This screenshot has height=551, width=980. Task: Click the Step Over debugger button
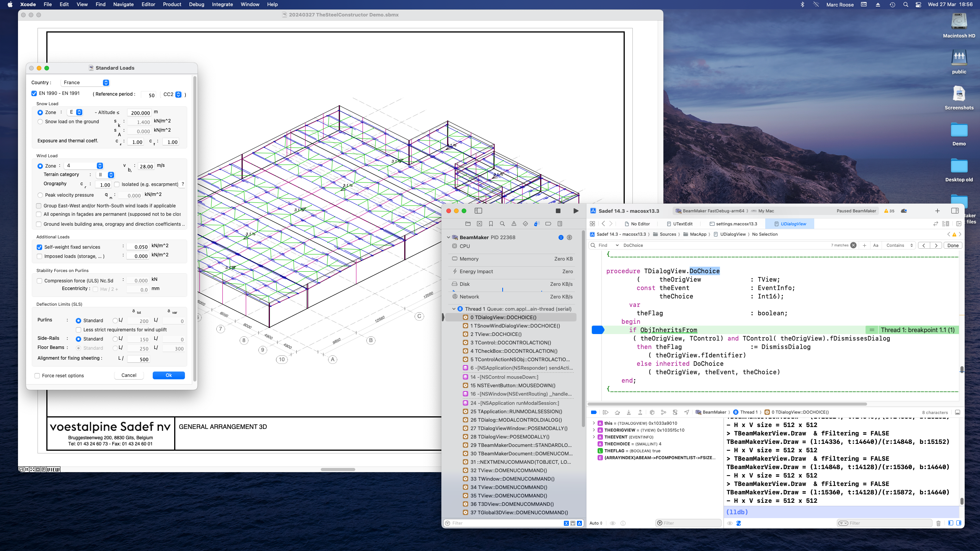click(x=617, y=412)
